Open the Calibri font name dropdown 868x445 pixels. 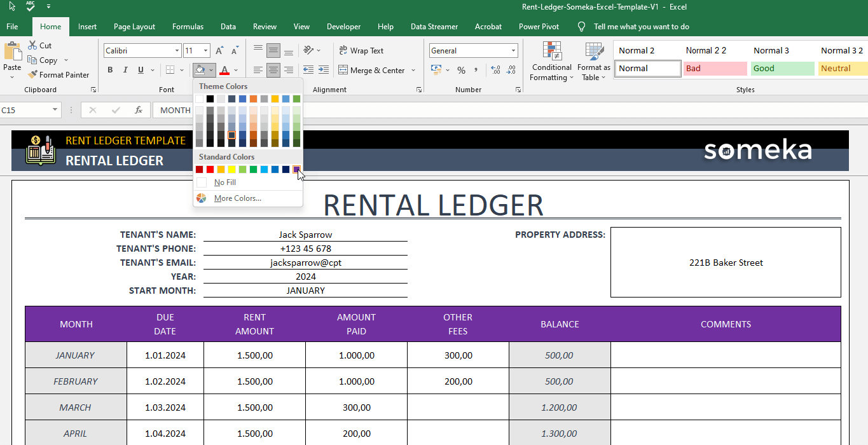pyautogui.click(x=177, y=51)
